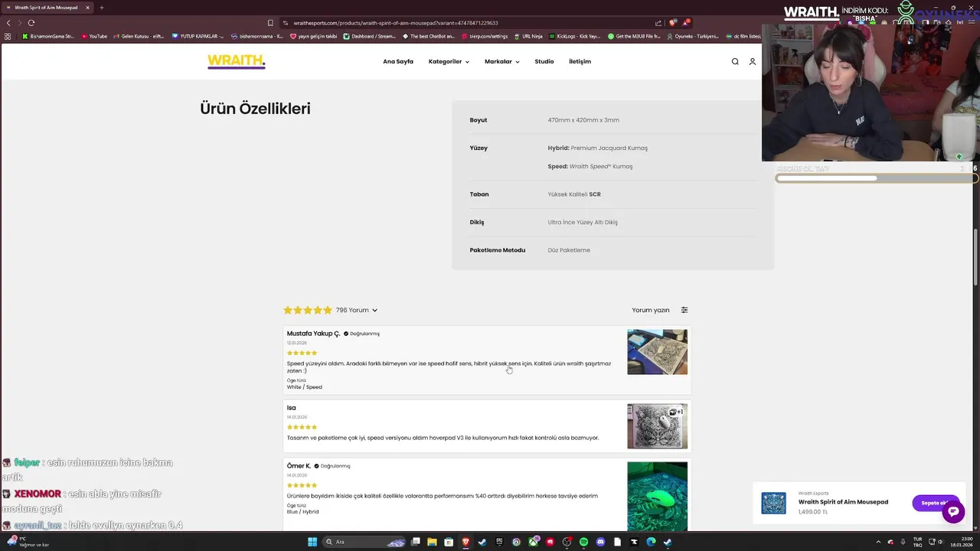The image size is (980, 551).
Task: Go to Ana Sayfa
Action: [x=398, y=61]
